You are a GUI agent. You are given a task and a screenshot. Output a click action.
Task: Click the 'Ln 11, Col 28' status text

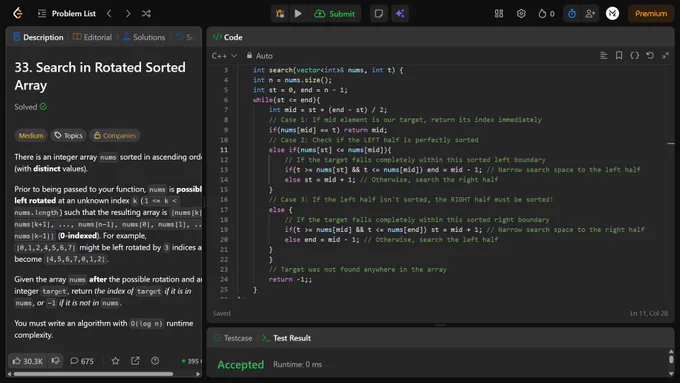(x=649, y=313)
